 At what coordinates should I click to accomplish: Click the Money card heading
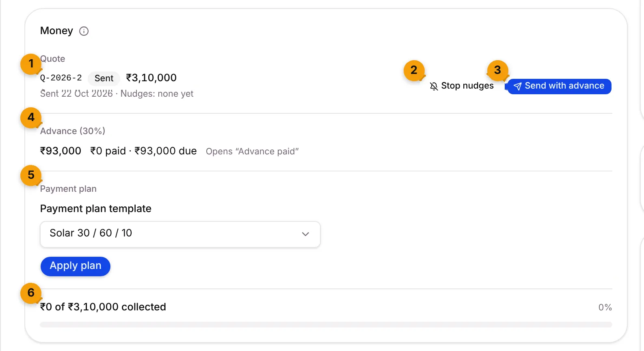click(56, 31)
